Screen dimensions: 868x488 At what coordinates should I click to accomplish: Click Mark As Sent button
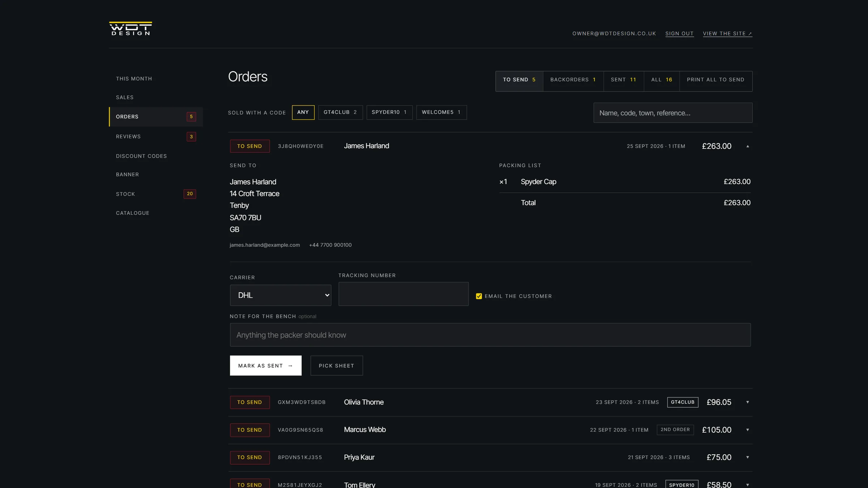265,365
